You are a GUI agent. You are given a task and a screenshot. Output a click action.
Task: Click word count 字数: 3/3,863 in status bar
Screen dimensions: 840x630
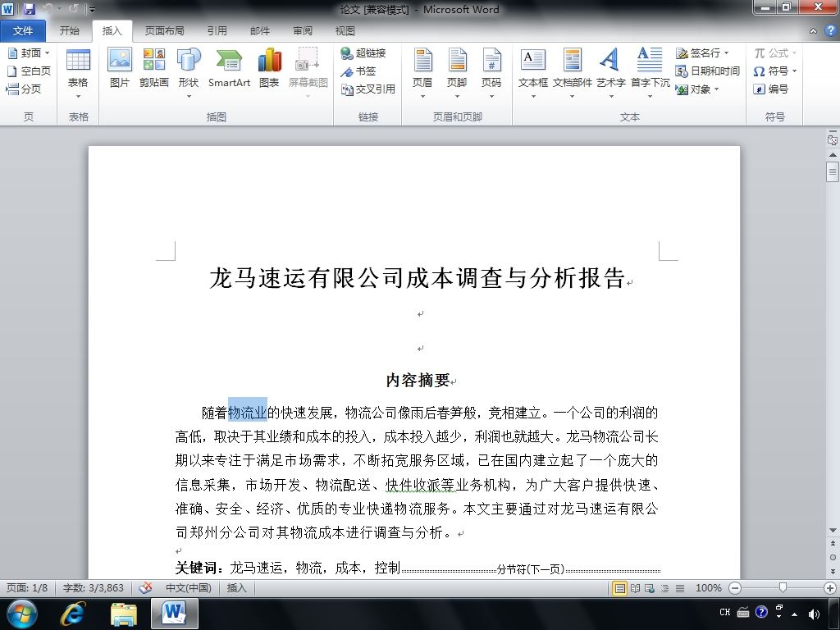94,587
